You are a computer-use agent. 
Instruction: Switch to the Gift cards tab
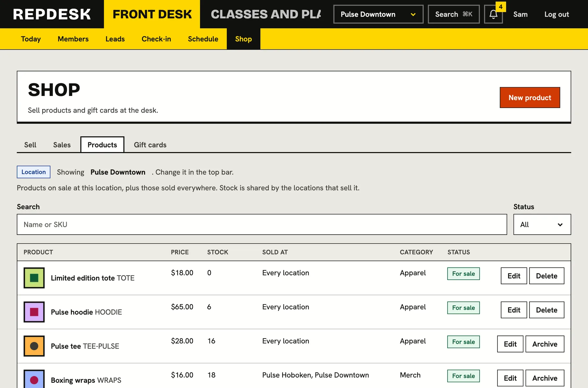tap(150, 145)
